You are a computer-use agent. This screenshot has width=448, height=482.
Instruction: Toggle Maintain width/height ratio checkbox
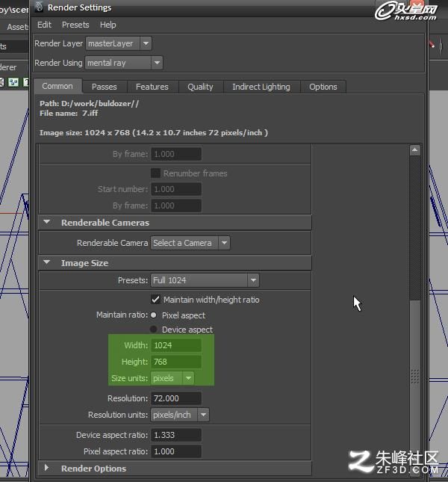pyautogui.click(x=155, y=300)
